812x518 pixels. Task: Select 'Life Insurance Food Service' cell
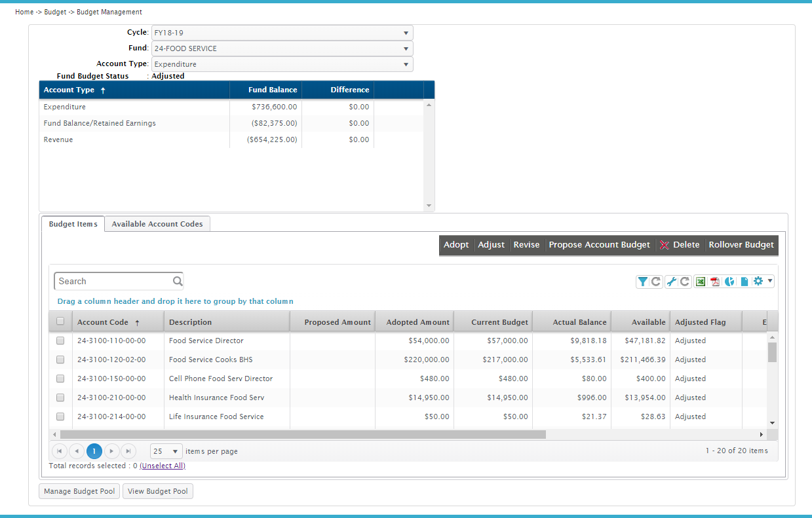(x=227, y=416)
